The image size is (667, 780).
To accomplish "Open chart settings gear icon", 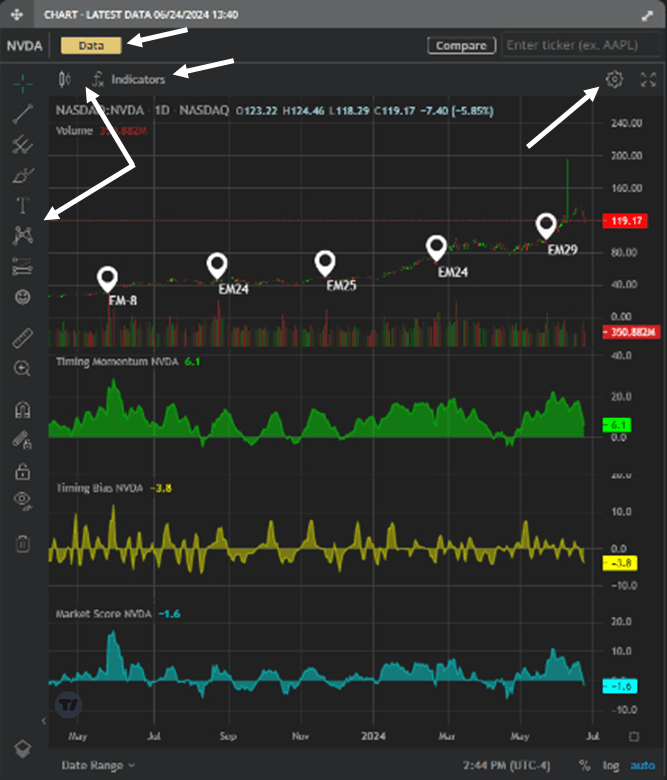I will (614, 79).
